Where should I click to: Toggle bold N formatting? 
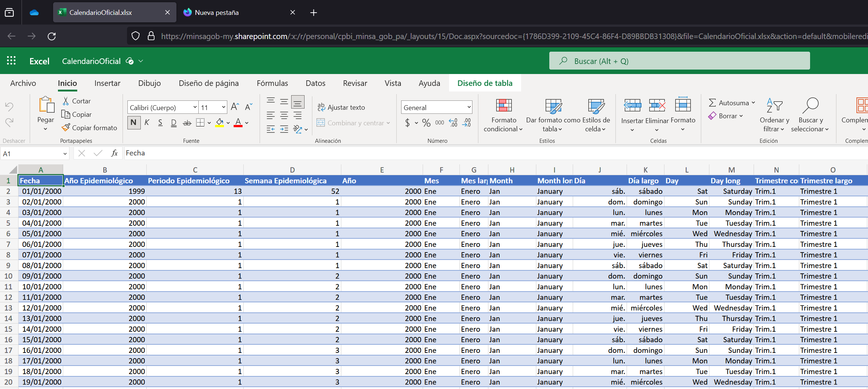coord(134,122)
